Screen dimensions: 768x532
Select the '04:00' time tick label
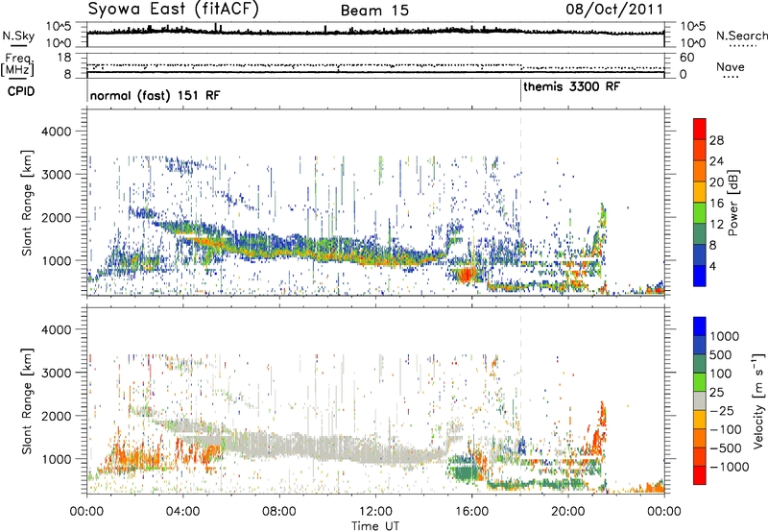(x=182, y=512)
